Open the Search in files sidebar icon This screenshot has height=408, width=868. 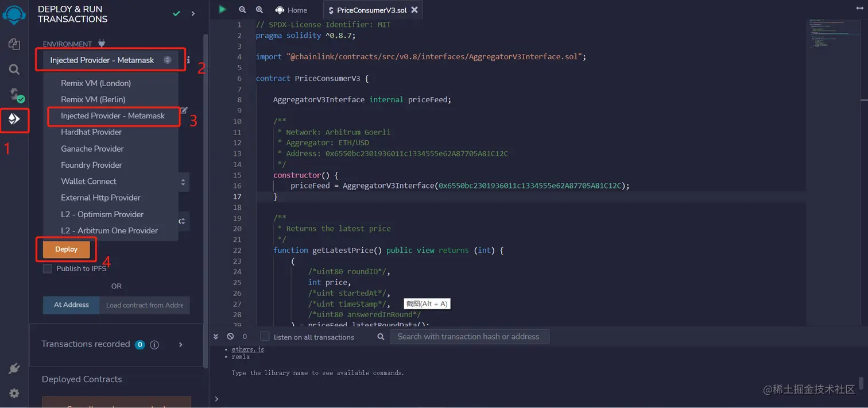[x=14, y=70]
